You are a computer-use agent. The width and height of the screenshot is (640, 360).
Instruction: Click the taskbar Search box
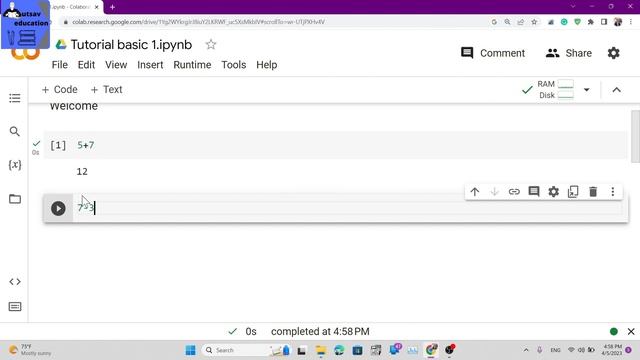[246, 350]
